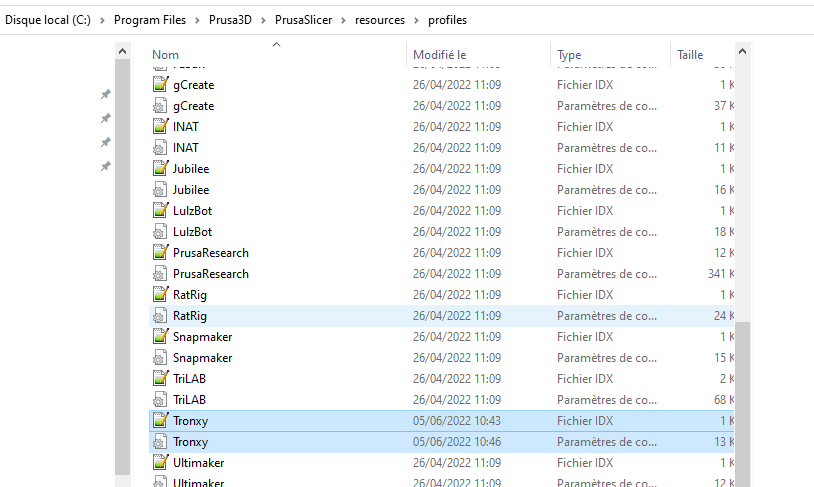Click the PrusaResearch IDX file icon
The image size is (814, 487).
(160, 252)
